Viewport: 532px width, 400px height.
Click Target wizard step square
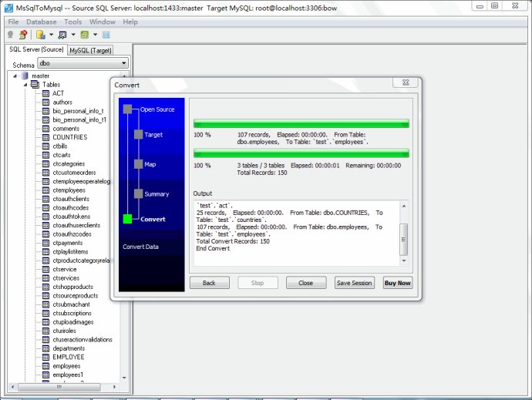pyautogui.click(x=139, y=135)
